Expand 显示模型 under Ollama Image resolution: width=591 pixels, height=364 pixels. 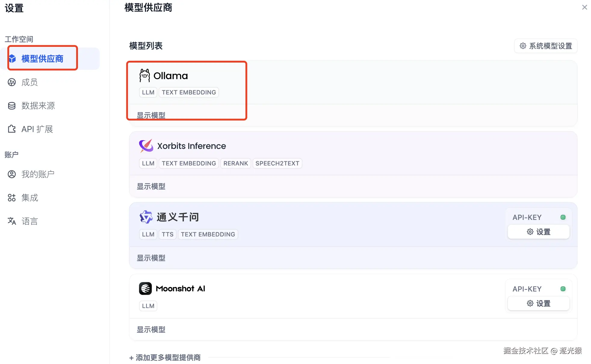click(x=151, y=115)
